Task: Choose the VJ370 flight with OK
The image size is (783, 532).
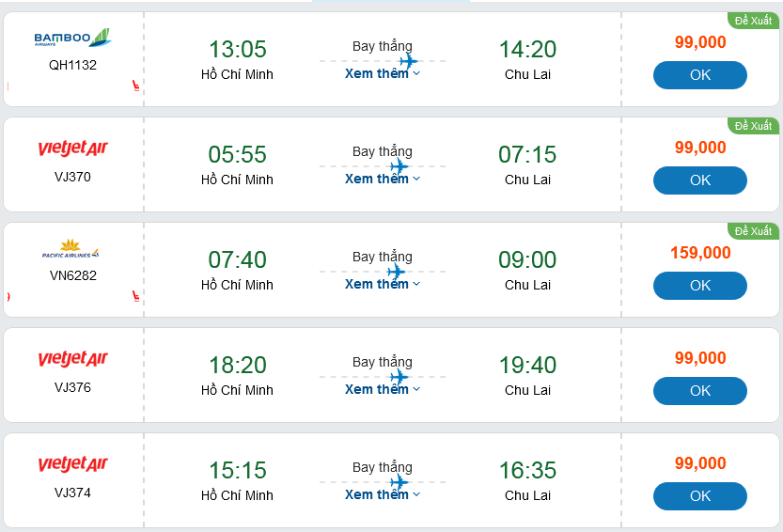Action: 700,180
